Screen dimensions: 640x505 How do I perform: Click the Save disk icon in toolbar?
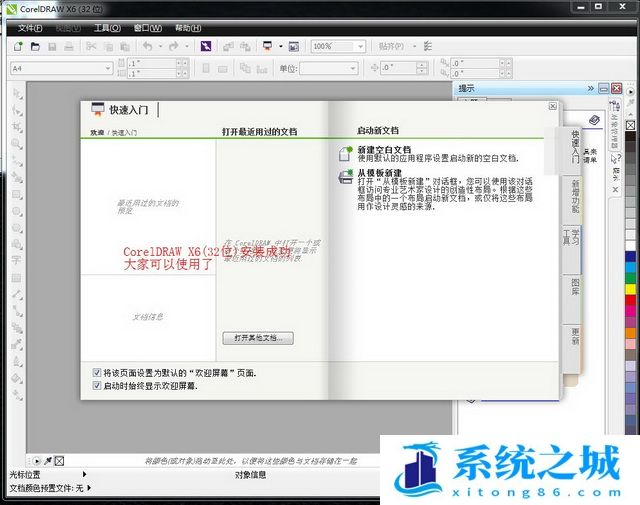pos(52,47)
